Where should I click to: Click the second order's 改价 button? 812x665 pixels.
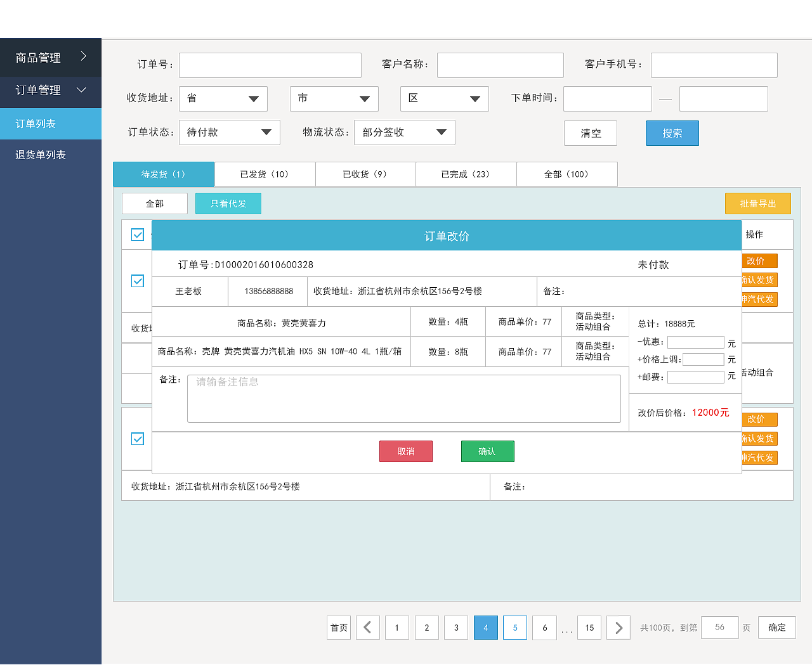[x=759, y=419]
